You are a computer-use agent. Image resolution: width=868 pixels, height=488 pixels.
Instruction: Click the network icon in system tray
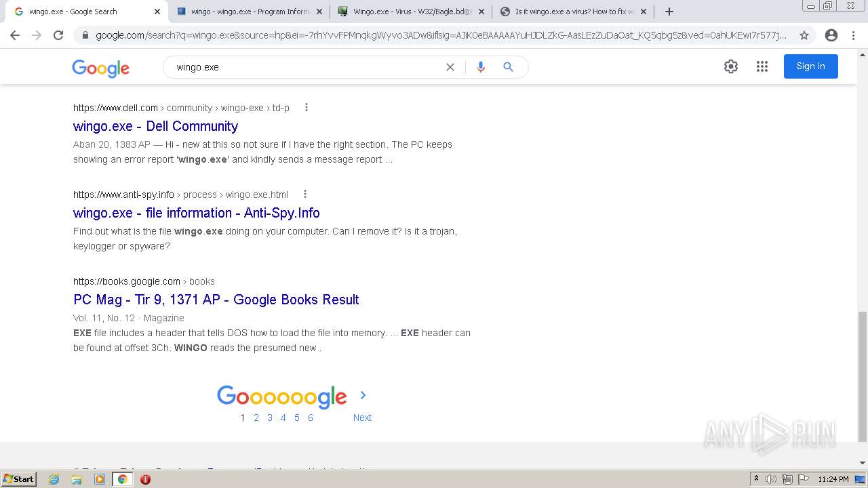[787, 479]
